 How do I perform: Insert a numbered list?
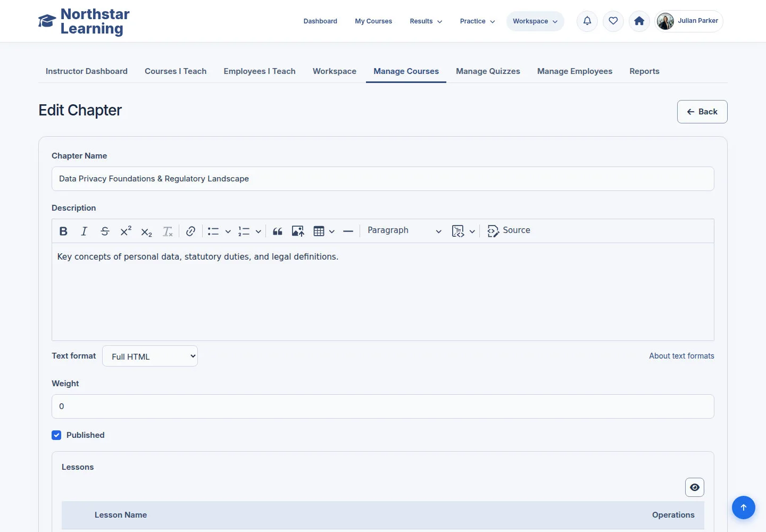point(244,231)
